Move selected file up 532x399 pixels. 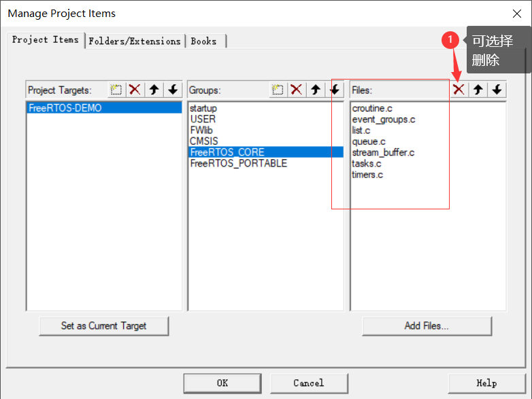coord(478,90)
